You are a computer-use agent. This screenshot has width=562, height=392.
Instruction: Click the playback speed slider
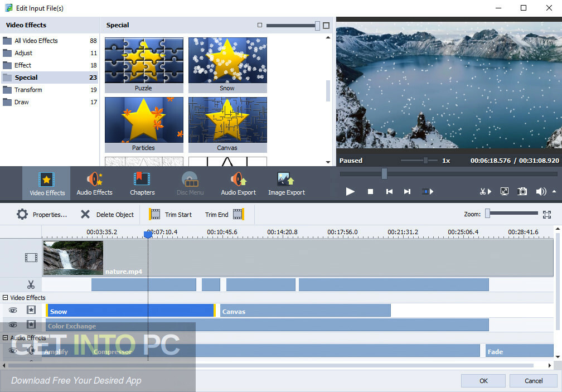425,161
